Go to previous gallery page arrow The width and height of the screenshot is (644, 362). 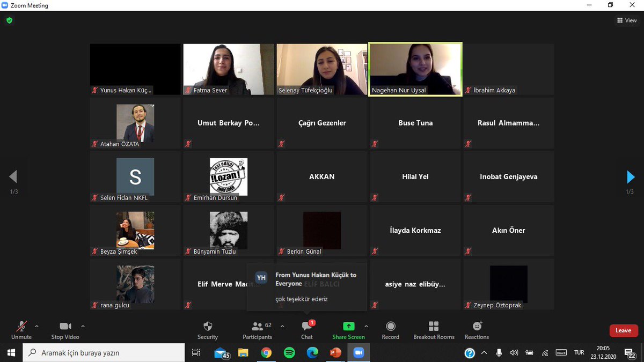pyautogui.click(x=13, y=177)
